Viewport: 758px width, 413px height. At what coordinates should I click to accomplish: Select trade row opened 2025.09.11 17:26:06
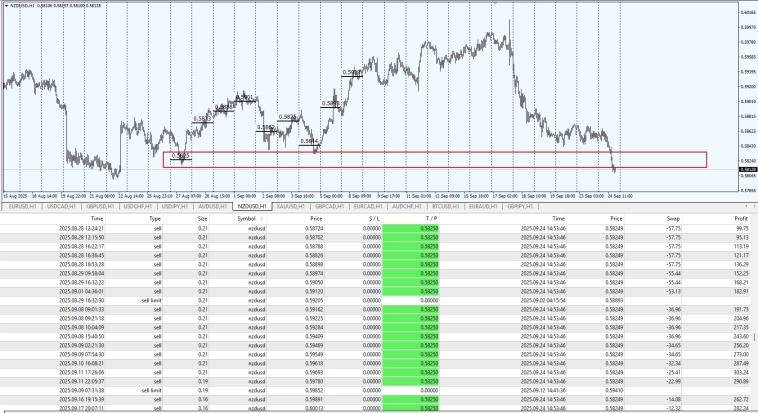pos(375,372)
